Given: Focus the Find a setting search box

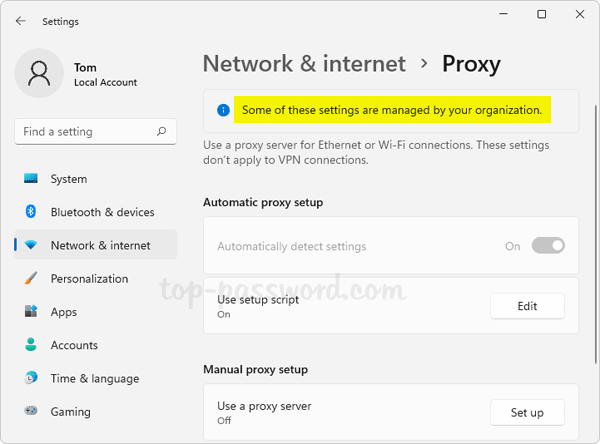Looking at the screenshot, I should coord(85,131).
